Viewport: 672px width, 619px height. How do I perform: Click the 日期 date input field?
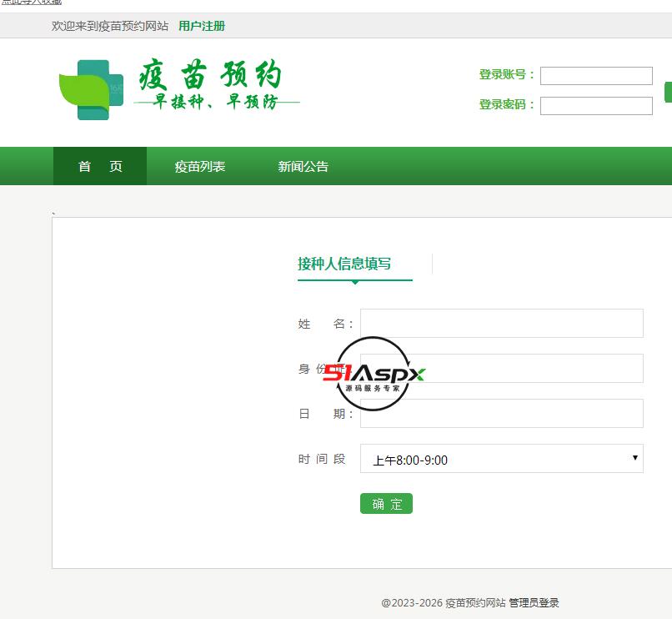coord(501,414)
